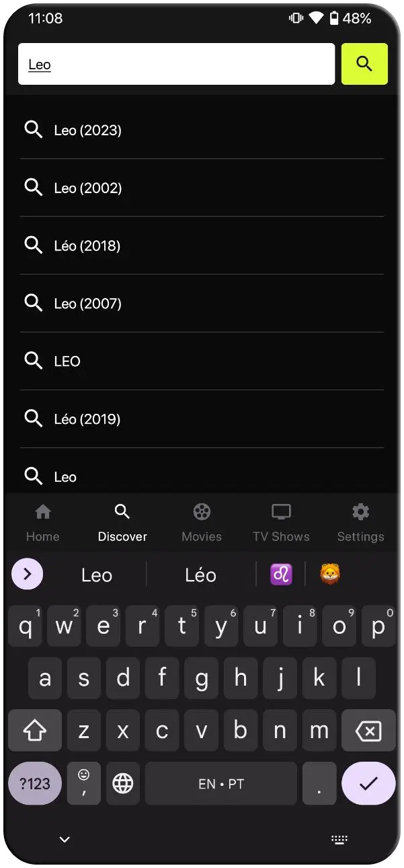Open the Settings gear tab
This screenshot has width=404, height=868.
[360, 522]
